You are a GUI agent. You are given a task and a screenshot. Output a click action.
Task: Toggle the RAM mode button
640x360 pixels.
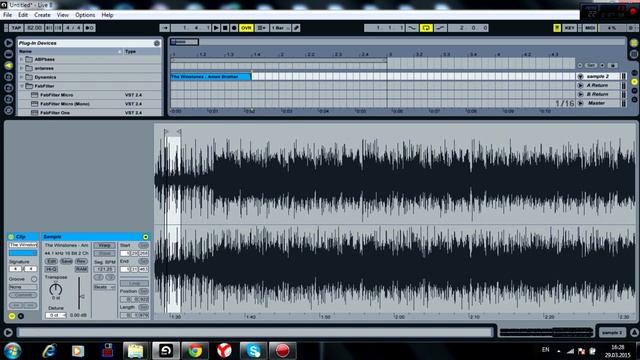click(x=81, y=269)
